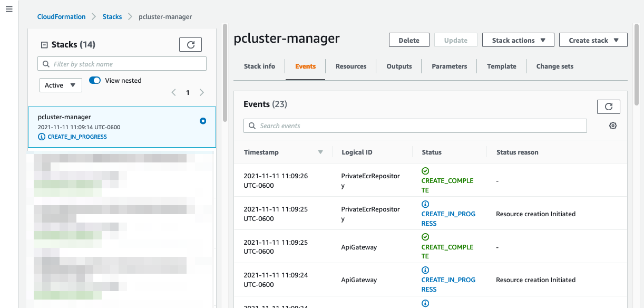The image size is (644, 308).
Task: Refresh the Events table
Action: coord(608,107)
